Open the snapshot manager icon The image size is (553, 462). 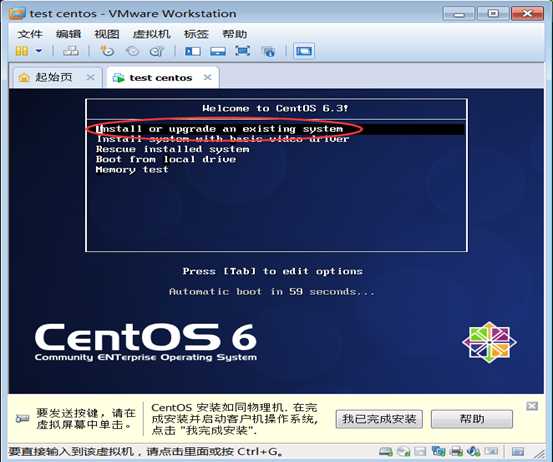156,51
